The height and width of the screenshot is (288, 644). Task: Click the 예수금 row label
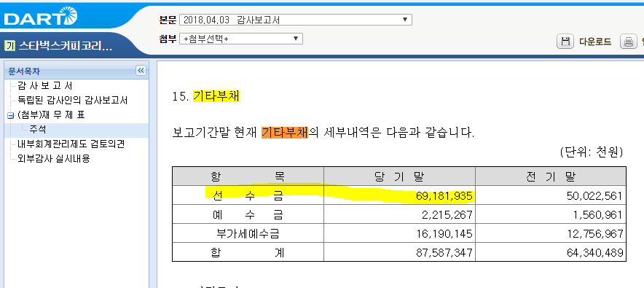(248, 214)
